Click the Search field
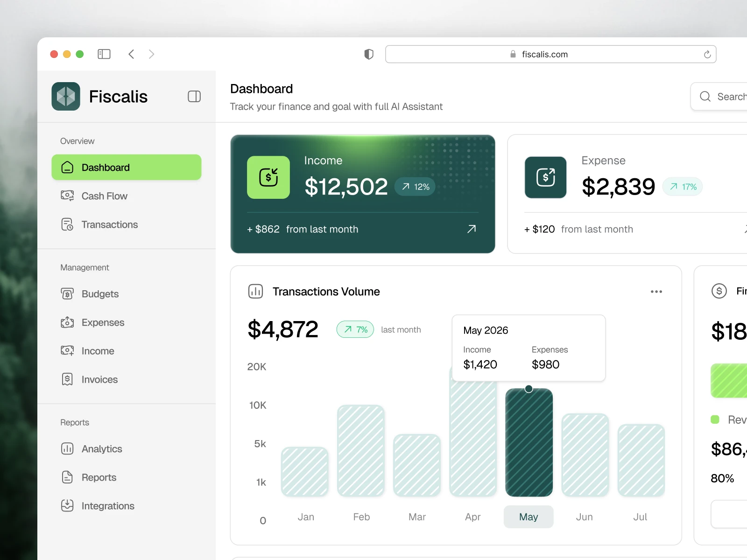Image resolution: width=747 pixels, height=560 pixels. [719, 97]
